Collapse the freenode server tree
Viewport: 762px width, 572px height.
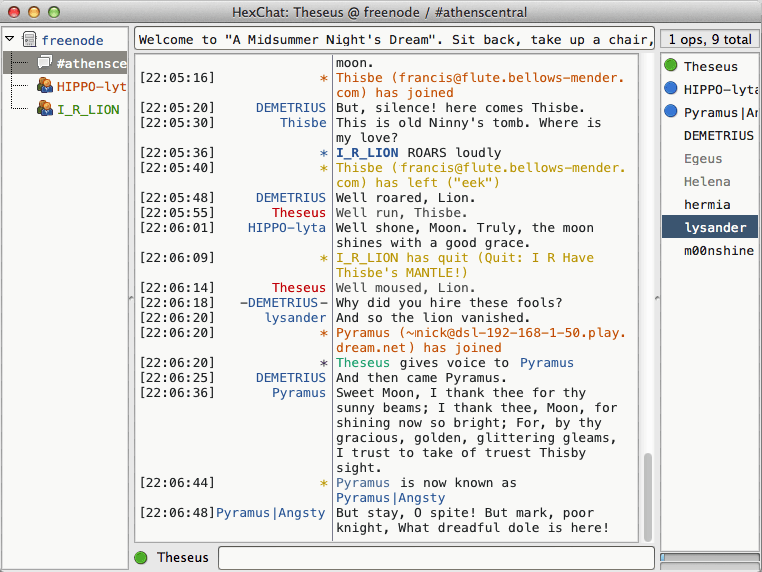point(9,39)
